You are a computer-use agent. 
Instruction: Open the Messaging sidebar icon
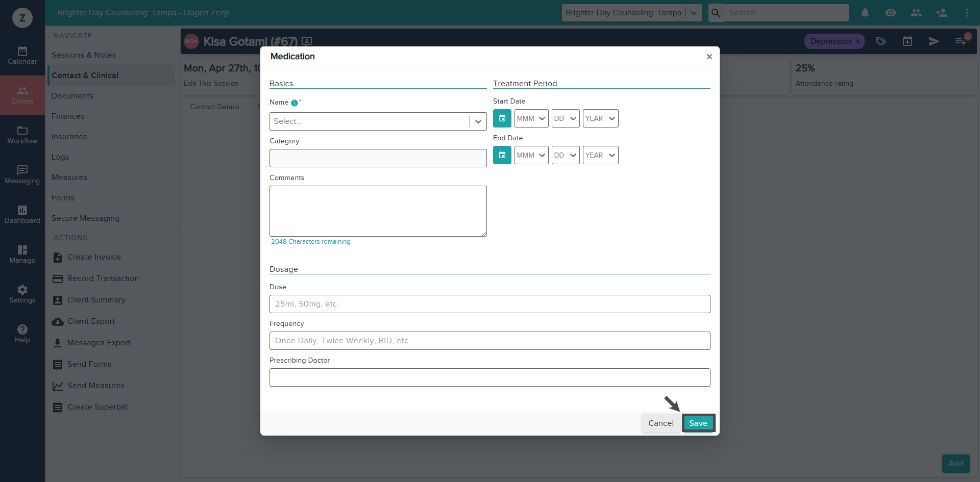[22, 175]
